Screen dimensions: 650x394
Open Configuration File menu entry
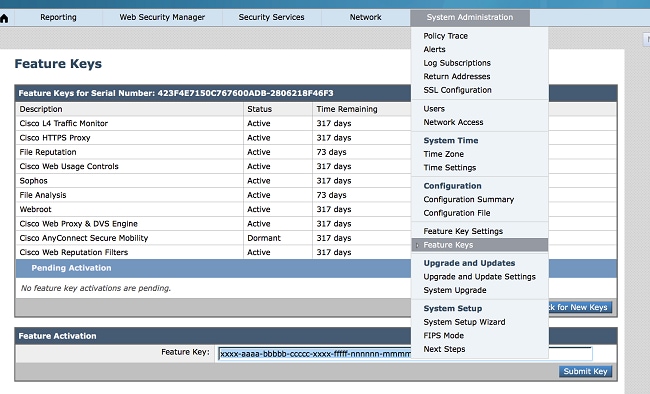pos(457,213)
